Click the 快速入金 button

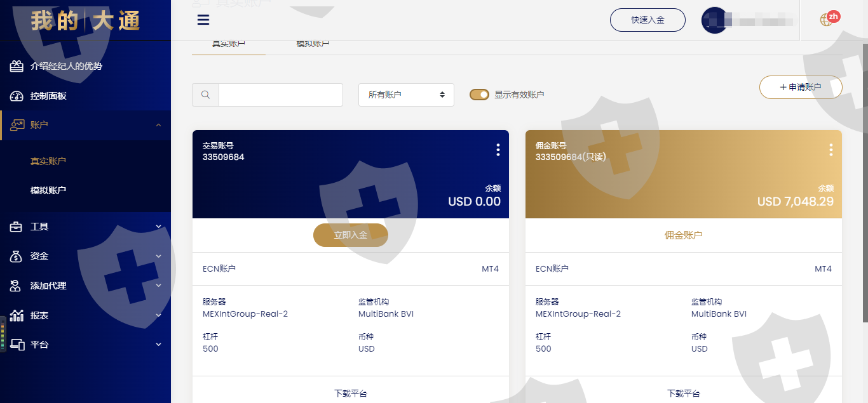tap(648, 20)
